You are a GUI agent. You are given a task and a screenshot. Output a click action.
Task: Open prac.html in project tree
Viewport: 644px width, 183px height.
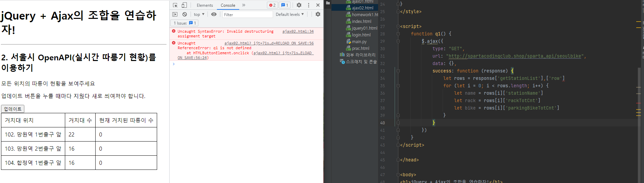[361, 48]
